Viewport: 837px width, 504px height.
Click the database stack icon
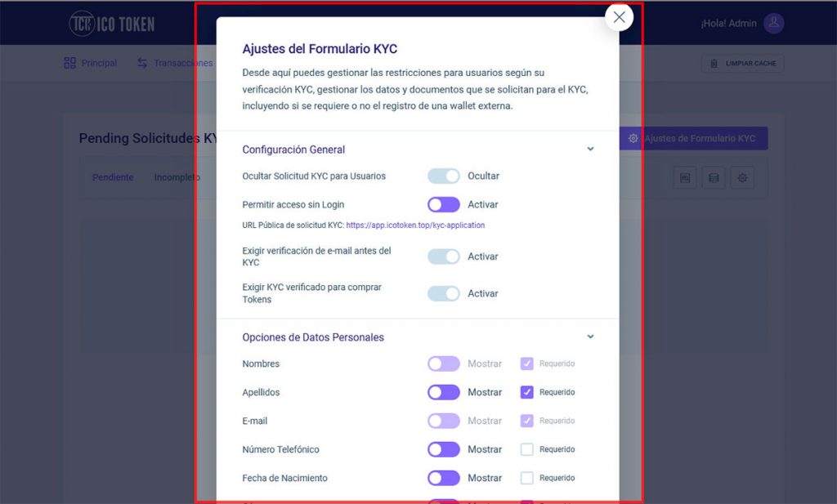[x=713, y=177]
